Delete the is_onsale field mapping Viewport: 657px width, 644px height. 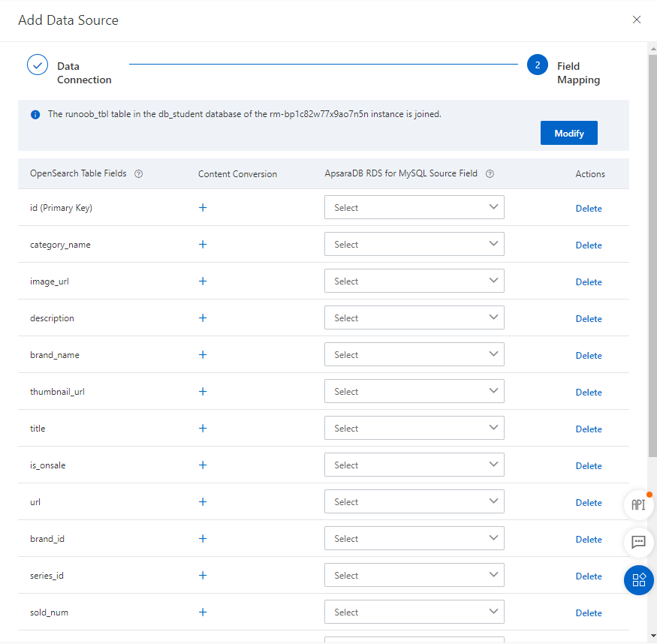589,466
